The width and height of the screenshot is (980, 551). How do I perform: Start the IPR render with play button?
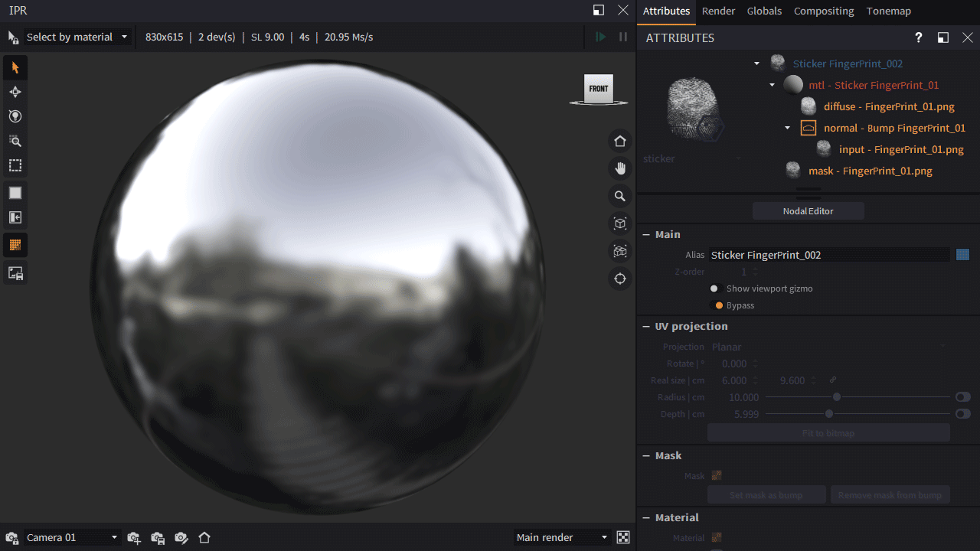click(601, 37)
